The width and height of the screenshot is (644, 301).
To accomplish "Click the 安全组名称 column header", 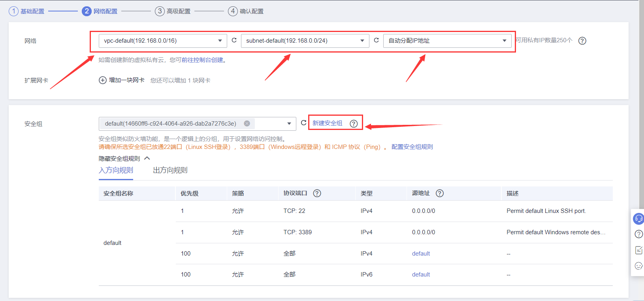I will click(118, 193).
